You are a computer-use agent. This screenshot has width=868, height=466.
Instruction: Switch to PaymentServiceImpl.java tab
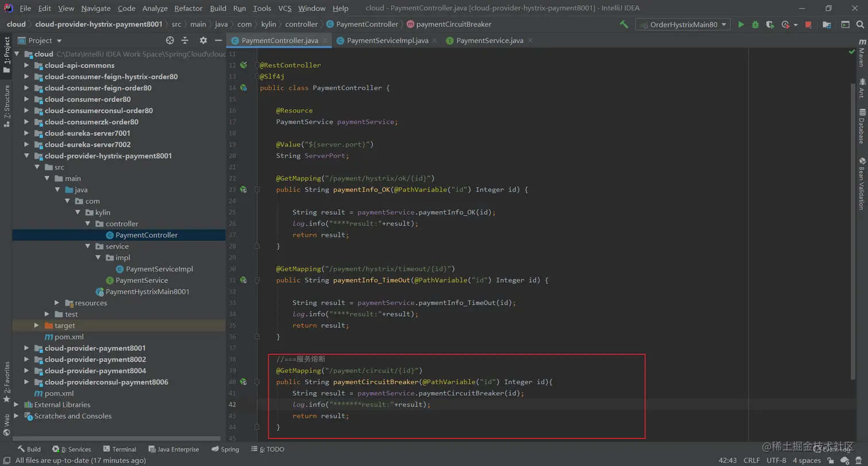tap(387, 40)
